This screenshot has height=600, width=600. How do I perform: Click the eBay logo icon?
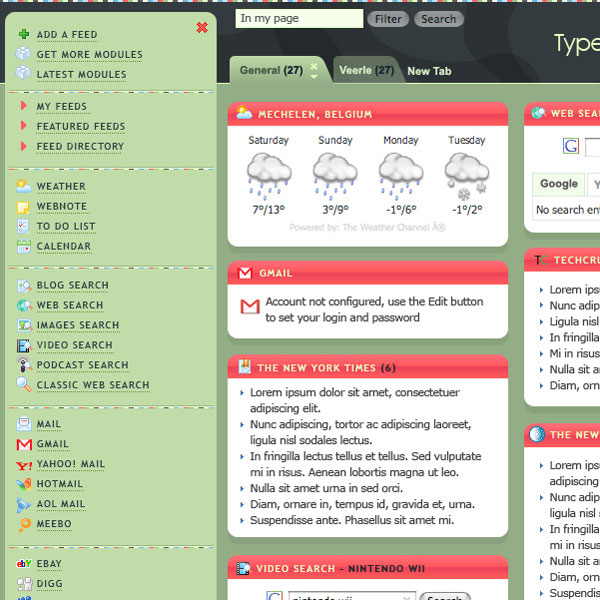pyautogui.click(x=24, y=563)
